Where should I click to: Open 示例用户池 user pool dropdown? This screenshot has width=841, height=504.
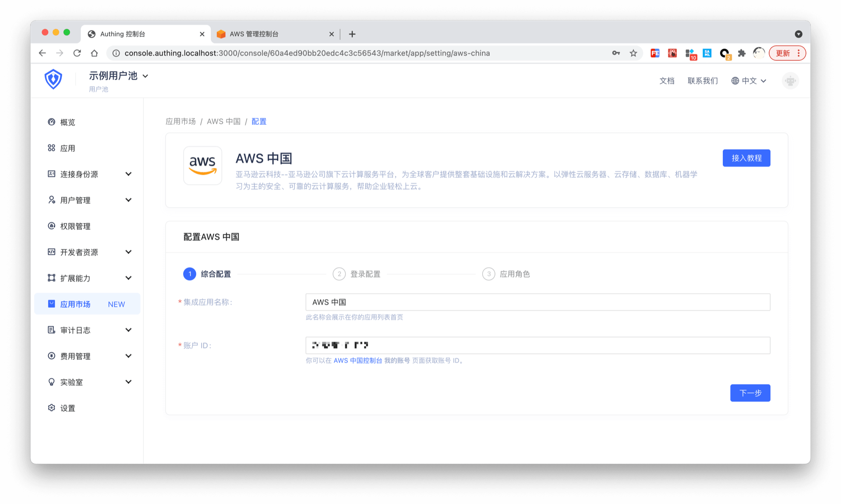[119, 76]
